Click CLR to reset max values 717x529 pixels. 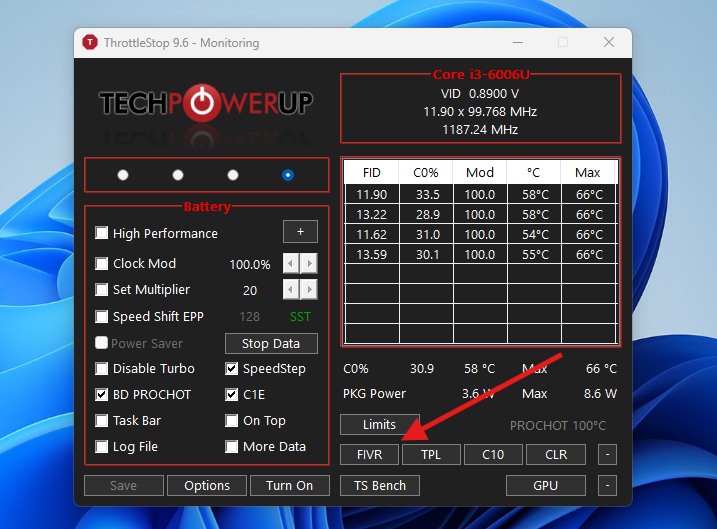click(x=556, y=454)
